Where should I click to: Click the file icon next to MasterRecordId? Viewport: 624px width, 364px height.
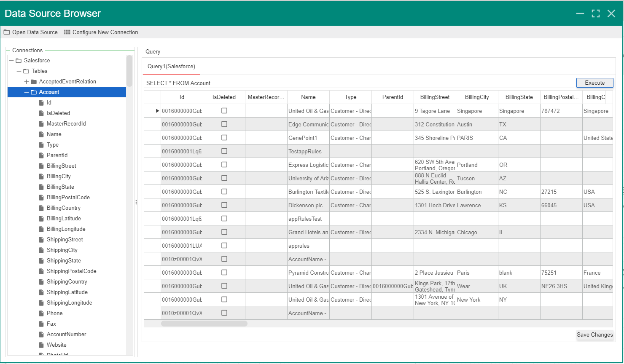41,124
